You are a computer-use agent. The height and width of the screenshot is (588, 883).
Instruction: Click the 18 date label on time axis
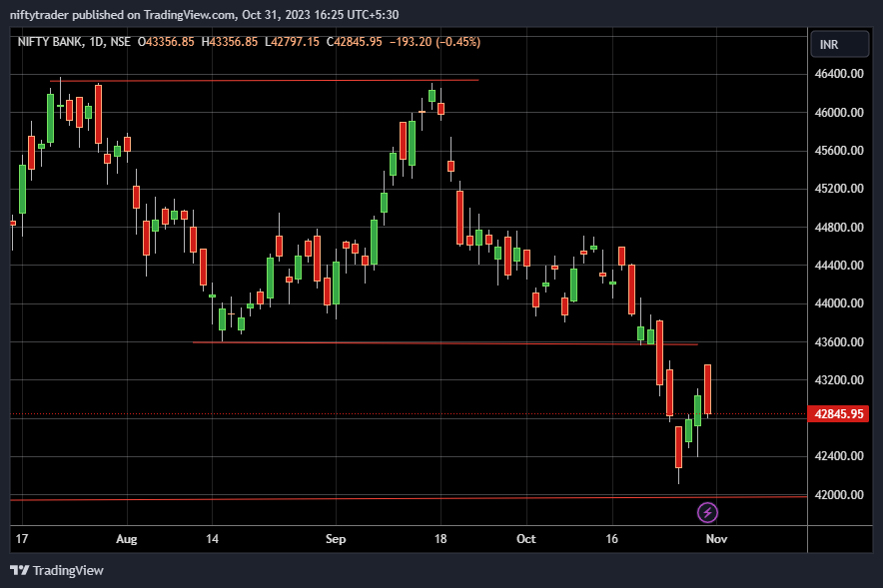click(441, 539)
